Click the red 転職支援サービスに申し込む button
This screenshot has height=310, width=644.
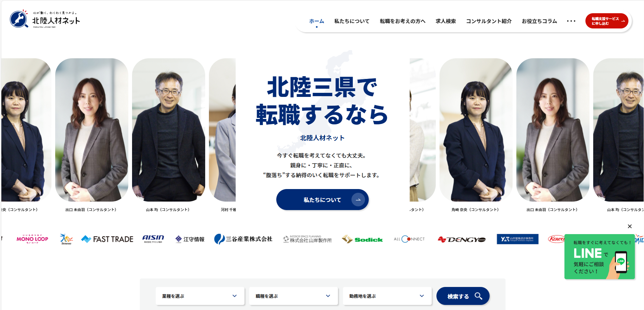607,21
